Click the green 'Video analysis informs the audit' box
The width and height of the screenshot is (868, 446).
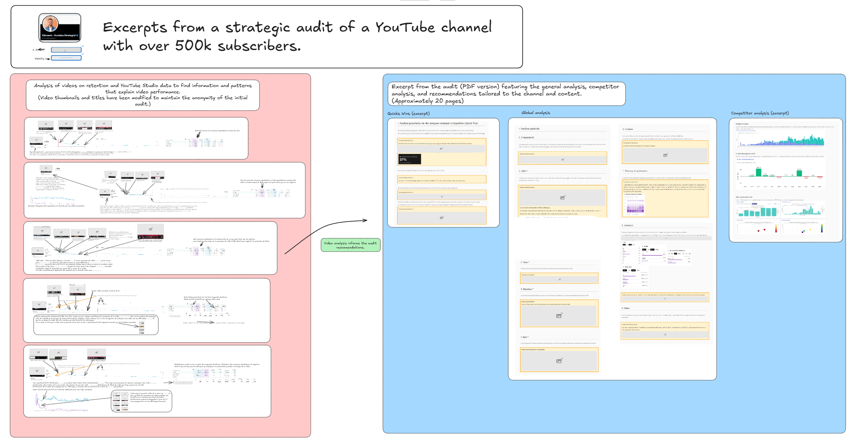click(350, 245)
